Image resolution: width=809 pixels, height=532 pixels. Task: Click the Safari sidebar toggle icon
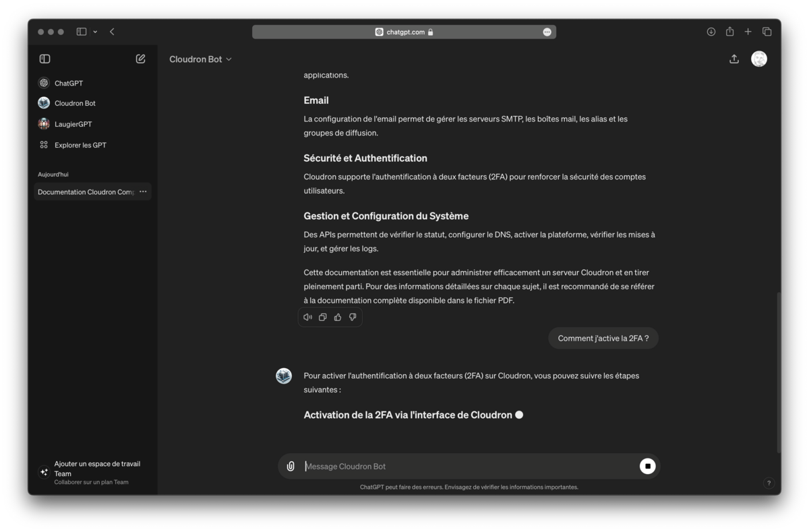tap(82, 32)
